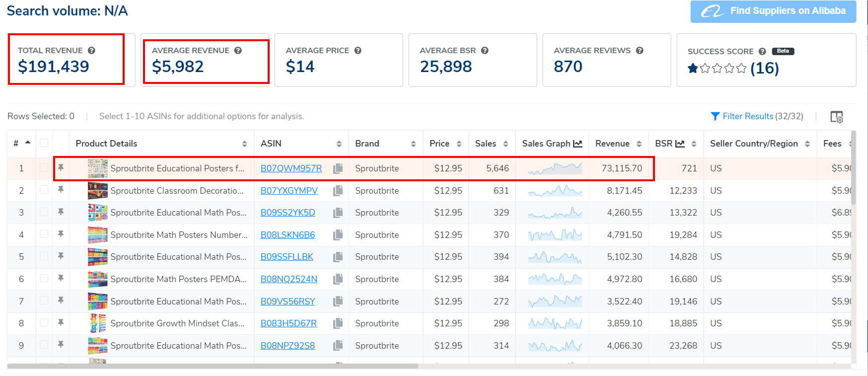Open ASIN link B07QWM957R

pyautogui.click(x=291, y=168)
